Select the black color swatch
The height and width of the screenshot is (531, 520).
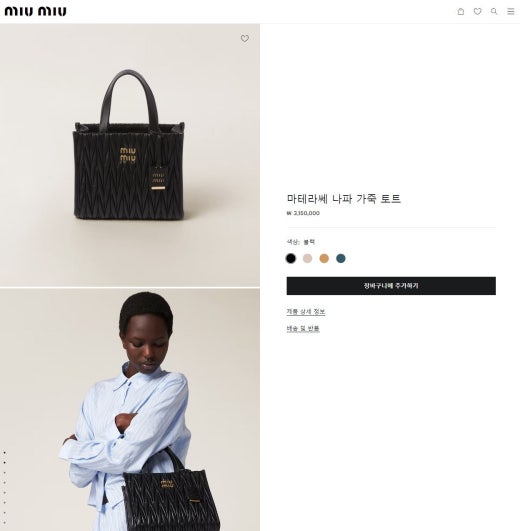click(x=291, y=258)
